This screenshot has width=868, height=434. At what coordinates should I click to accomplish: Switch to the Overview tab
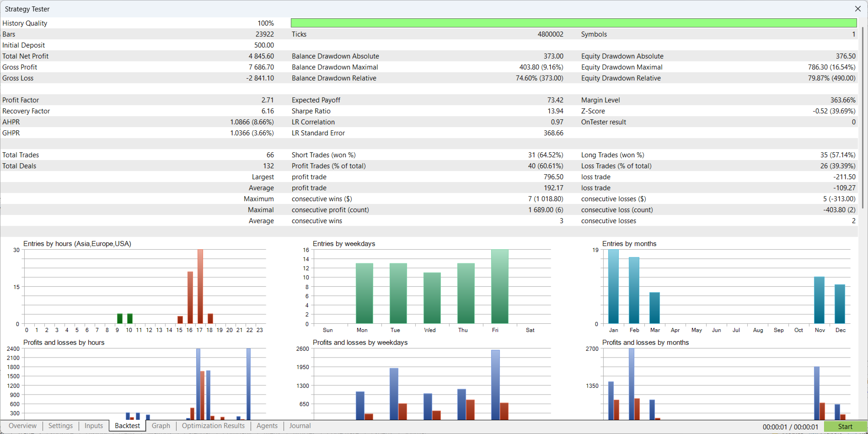(22, 426)
